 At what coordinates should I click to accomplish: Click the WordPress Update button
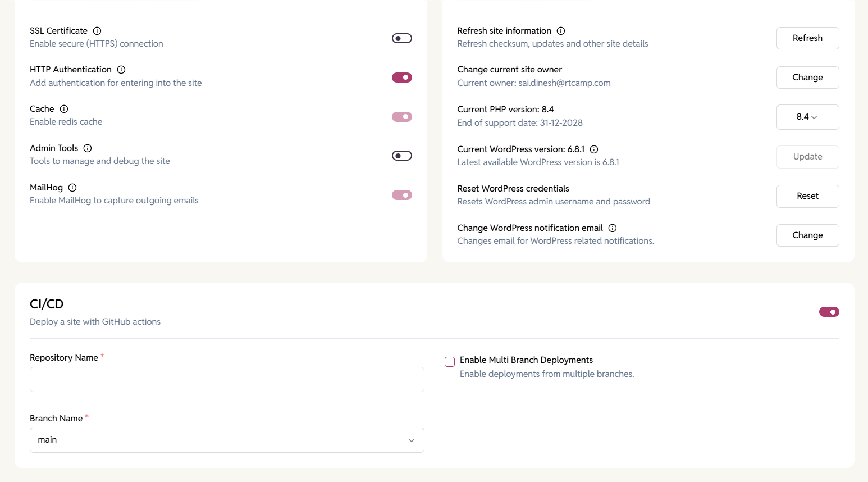tap(807, 157)
